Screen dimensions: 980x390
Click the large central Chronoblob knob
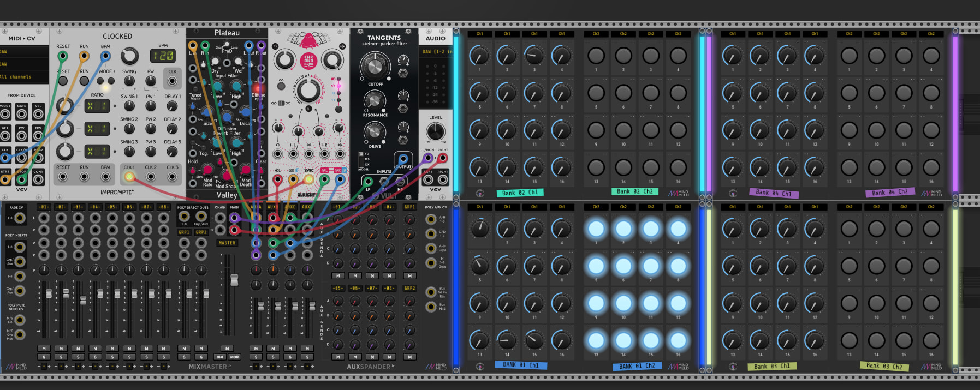click(x=308, y=90)
